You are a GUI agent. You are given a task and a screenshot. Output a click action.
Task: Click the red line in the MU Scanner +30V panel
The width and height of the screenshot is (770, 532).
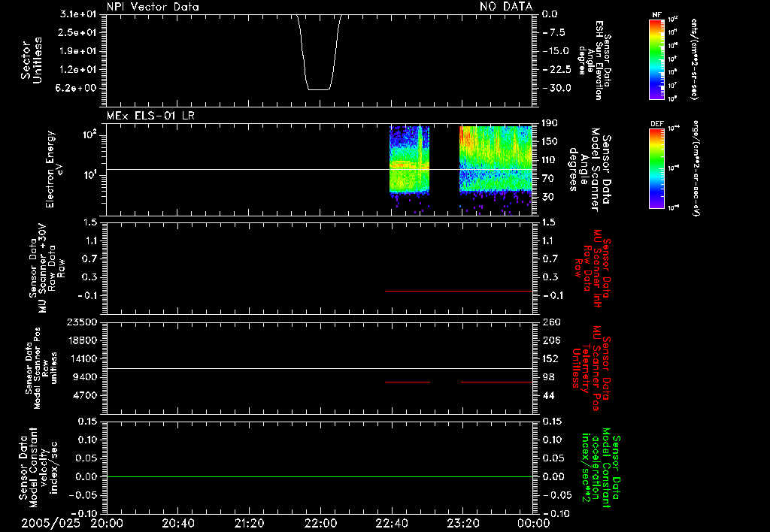click(x=459, y=291)
